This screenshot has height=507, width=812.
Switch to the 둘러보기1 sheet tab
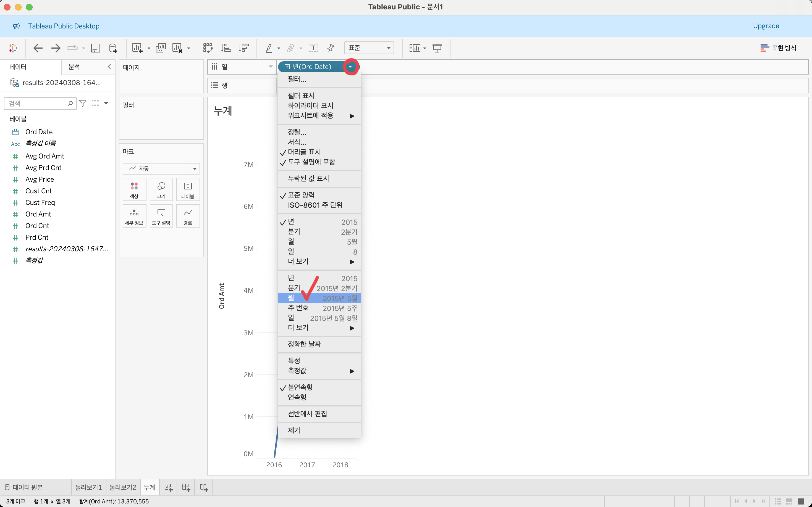(88, 487)
